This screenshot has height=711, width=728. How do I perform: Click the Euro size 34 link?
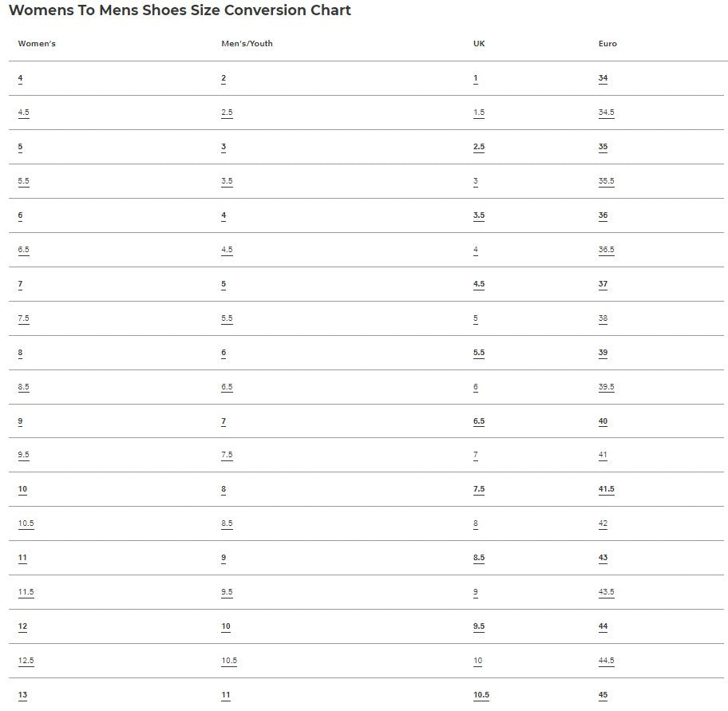coord(603,78)
